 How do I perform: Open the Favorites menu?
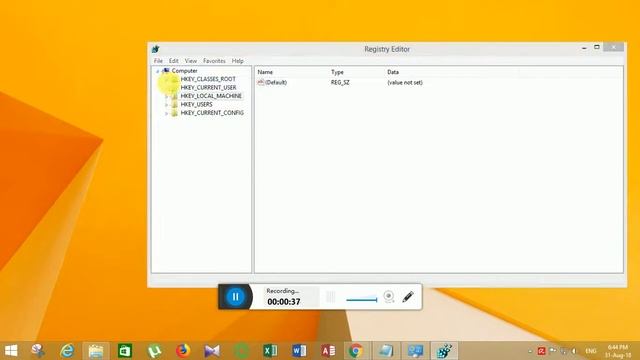(214, 61)
